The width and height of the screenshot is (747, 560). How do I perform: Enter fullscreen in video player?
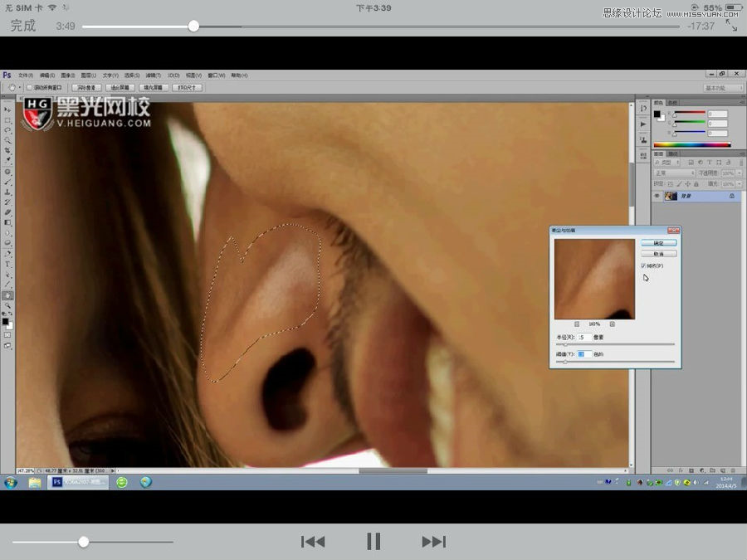click(731, 25)
